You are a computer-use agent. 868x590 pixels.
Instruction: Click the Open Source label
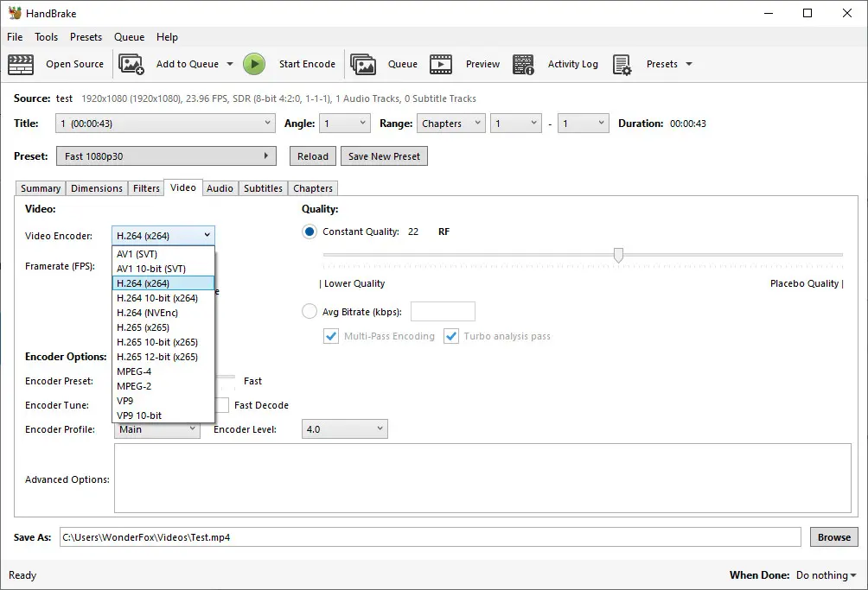pos(74,64)
